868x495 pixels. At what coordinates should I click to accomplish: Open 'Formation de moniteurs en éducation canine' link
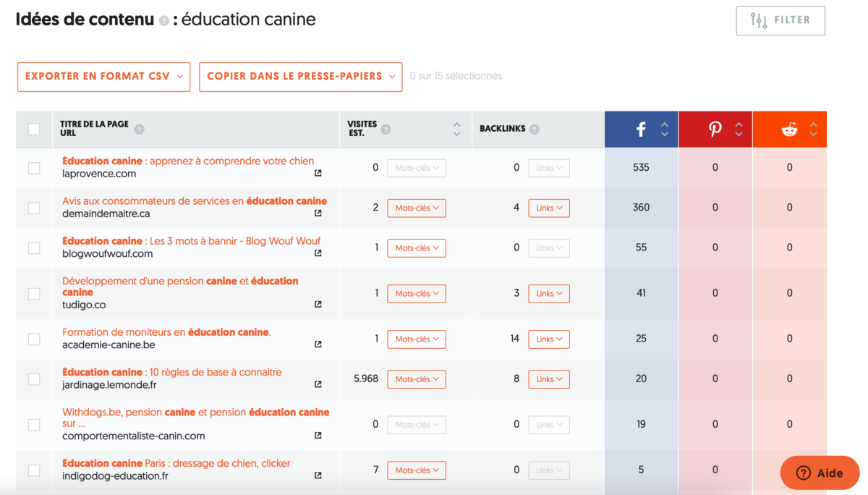166,332
